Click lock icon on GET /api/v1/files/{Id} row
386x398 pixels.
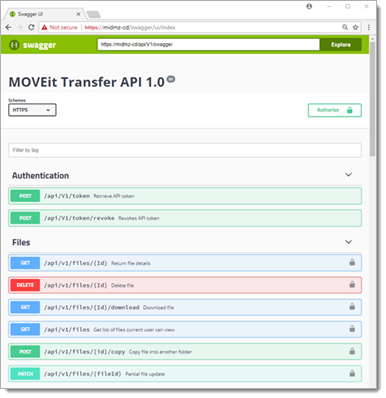(x=352, y=263)
